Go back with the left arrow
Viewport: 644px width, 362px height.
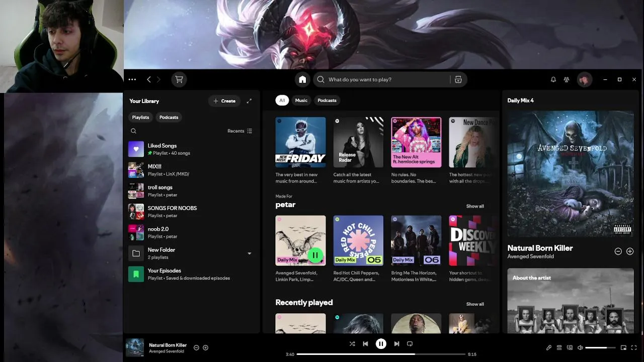149,79
